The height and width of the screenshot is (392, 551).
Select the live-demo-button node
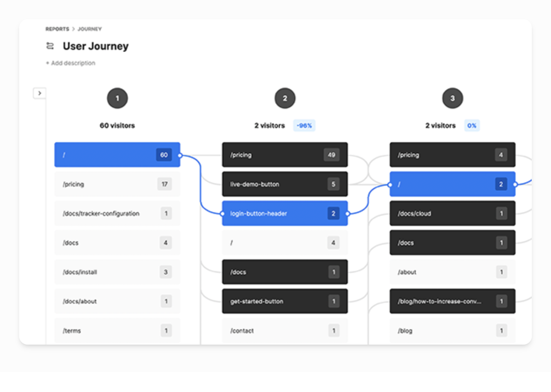click(284, 184)
